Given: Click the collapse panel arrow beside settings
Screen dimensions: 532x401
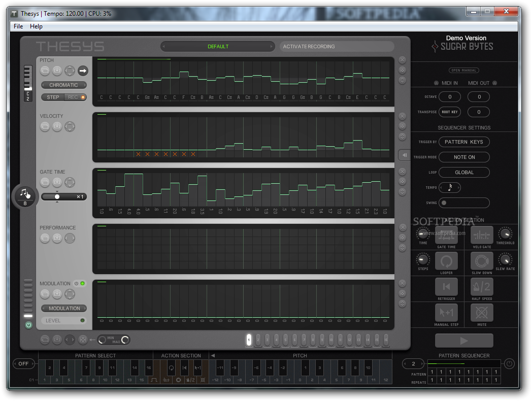Looking at the screenshot, I should 404,155.
